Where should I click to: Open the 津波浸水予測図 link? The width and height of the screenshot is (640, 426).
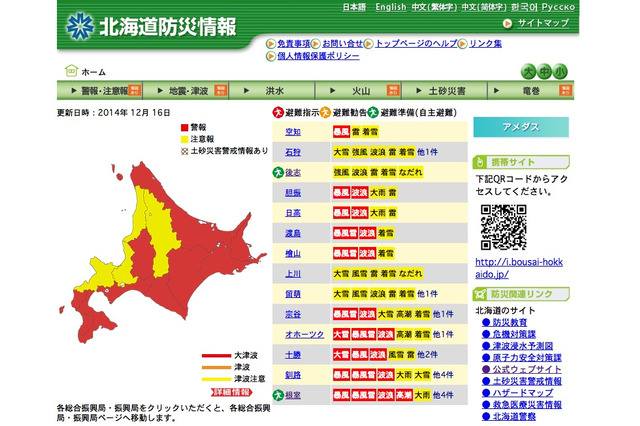coord(522,346)
